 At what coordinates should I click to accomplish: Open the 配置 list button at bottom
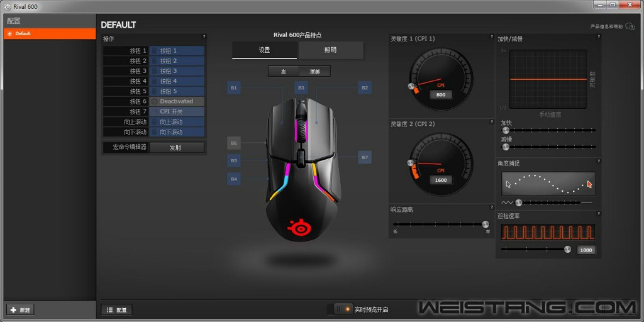point(116,309)
